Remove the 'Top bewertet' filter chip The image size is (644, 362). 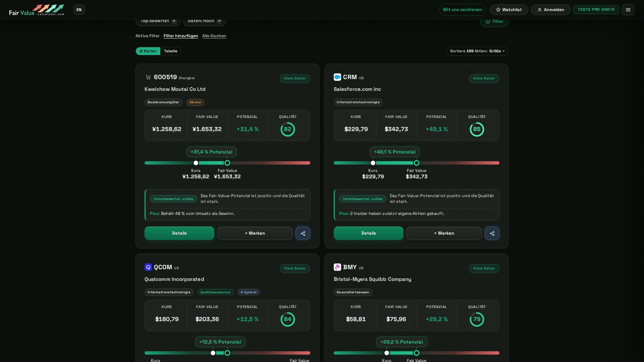[x=174, y=21]
